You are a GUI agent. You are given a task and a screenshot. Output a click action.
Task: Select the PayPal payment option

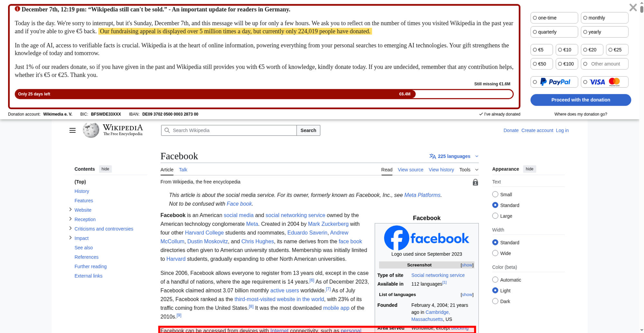pos(554,82)
